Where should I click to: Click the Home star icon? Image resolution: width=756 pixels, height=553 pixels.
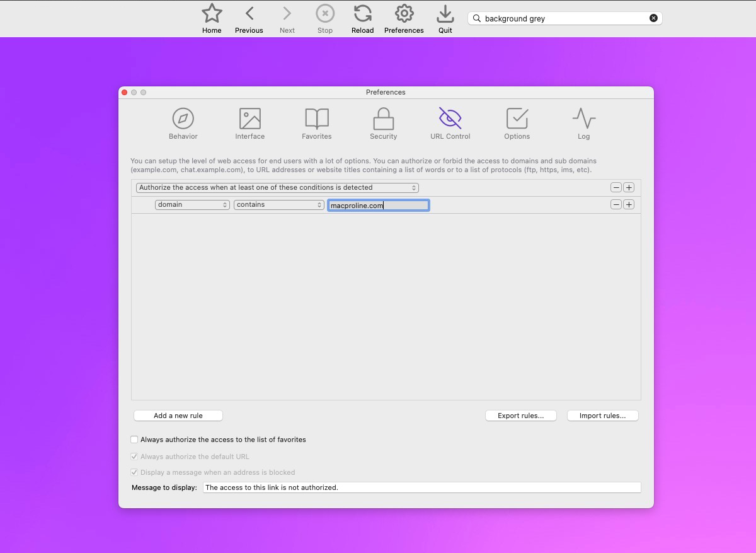pyautogui.click(x=212, y=13)
